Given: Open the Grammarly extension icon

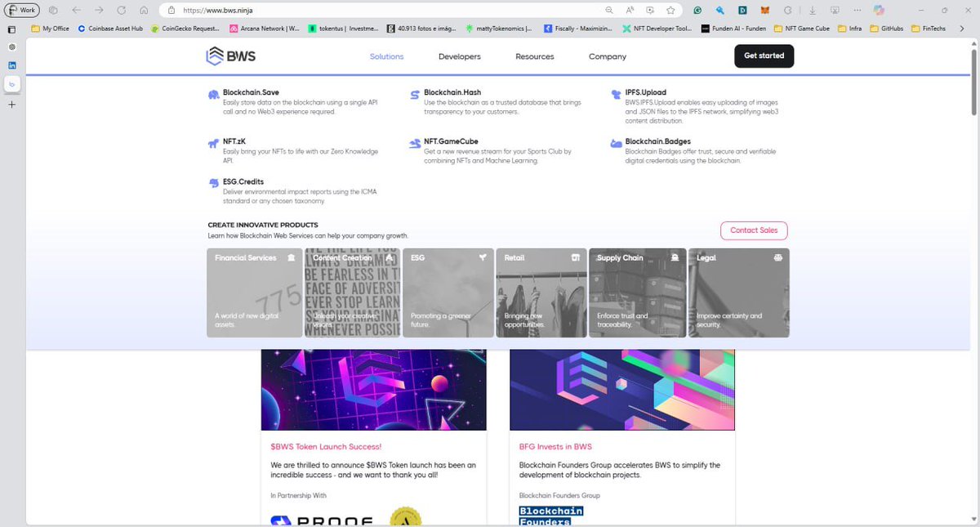Looking at the screenshot, I should pyautogui.click(x=698, y=11).
